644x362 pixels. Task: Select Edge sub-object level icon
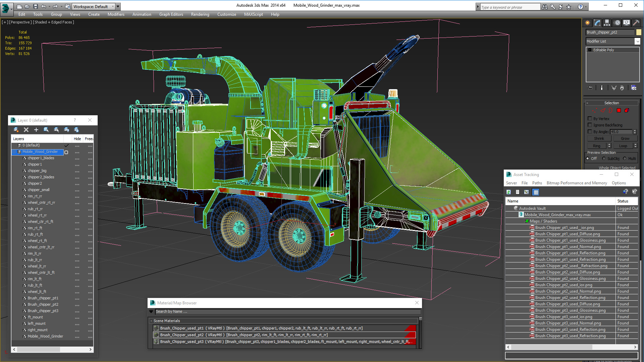[603, 110]
